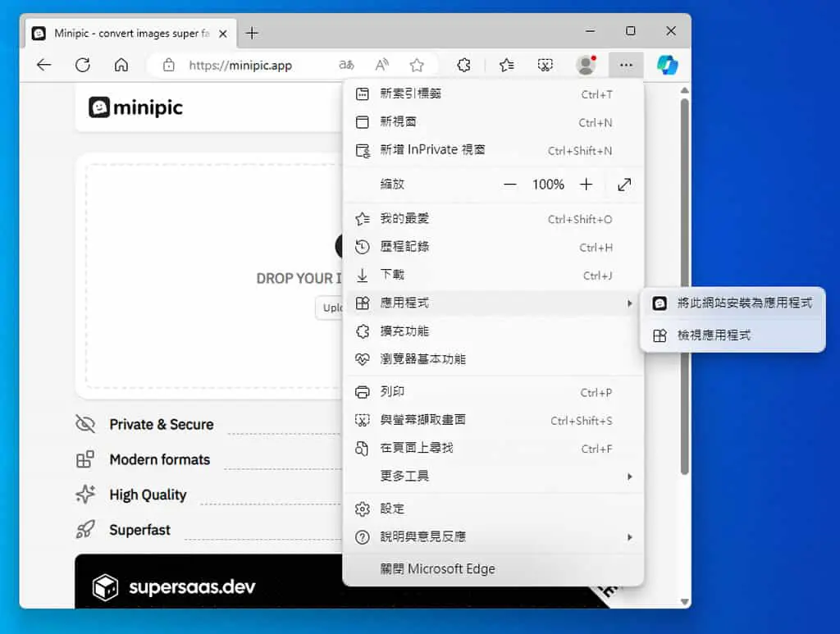Open the profile avatar icon

click(x=586, y=65)
